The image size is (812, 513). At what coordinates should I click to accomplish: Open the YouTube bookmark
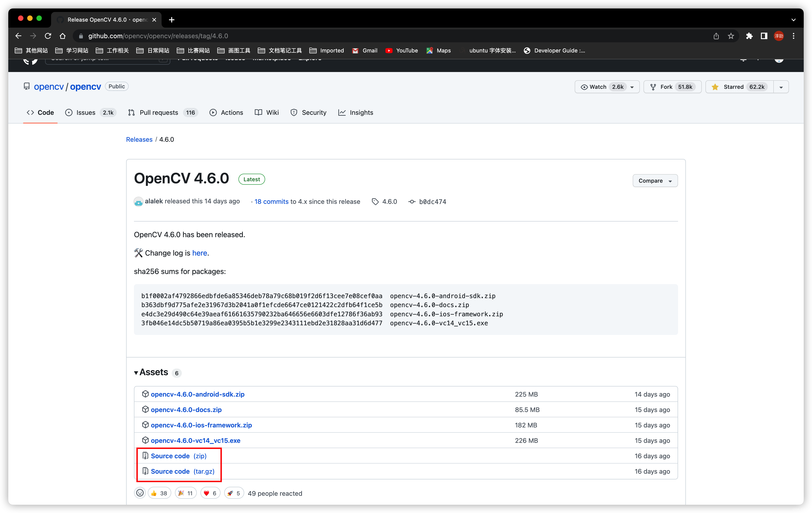coord(402,51)
